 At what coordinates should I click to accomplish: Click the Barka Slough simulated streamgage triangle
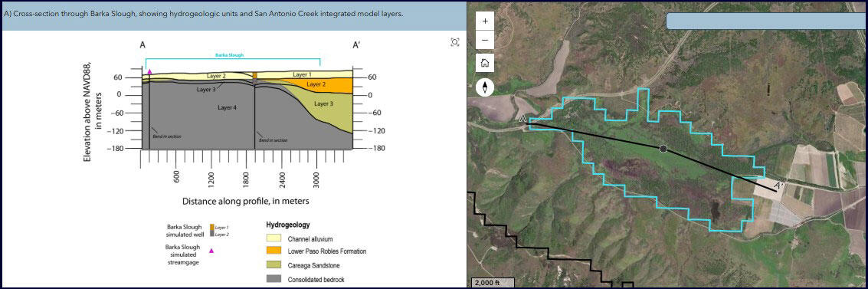coord(211,251)
